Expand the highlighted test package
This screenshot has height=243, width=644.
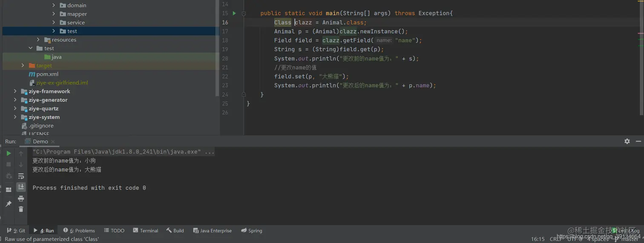(54, 31)
